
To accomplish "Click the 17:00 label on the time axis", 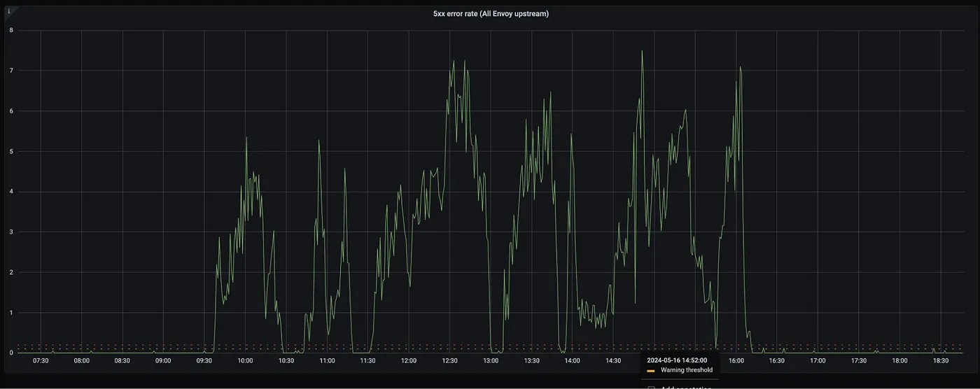I will (x=818, y=361).
